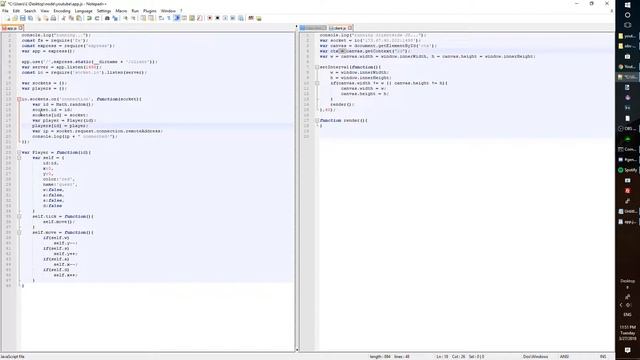Toggle the highlighted indent guide button
This screenshot has width=640, height=360.
coord(177,18)
